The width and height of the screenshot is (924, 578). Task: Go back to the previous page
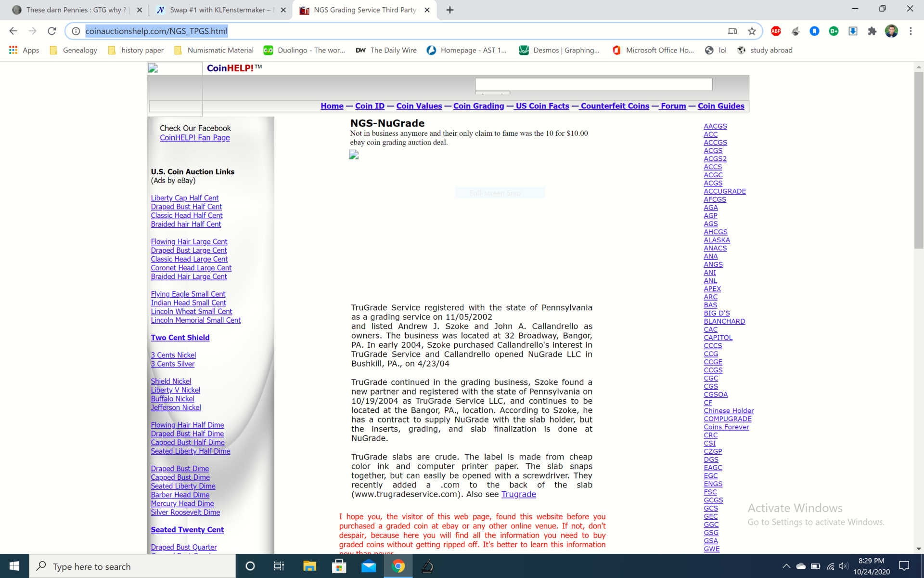tap(13, 31)
